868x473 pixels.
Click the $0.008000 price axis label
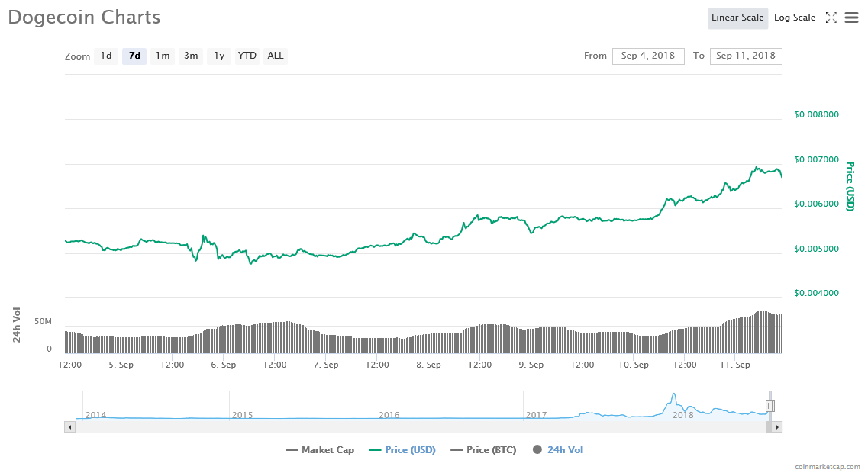[817, 114]
